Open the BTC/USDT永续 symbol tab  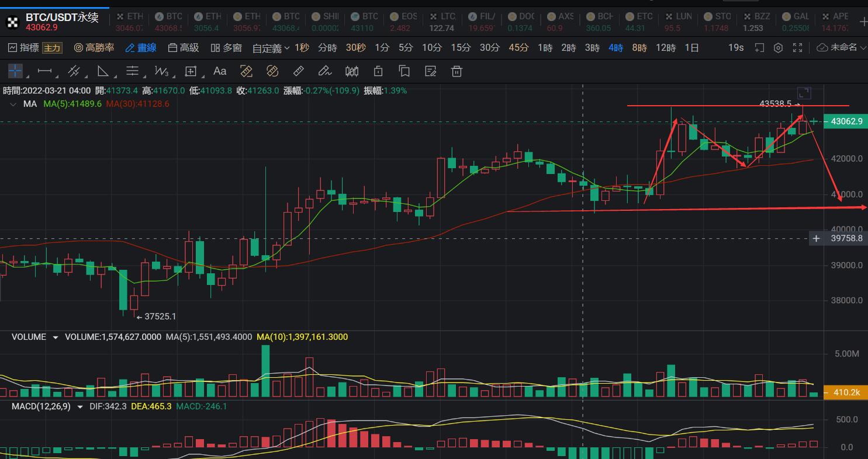pyautogui.click(x=54, y=22)
